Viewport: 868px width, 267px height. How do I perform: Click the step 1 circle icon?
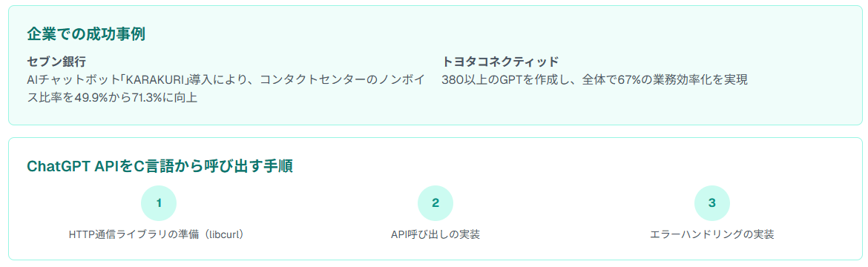point(159,203)
